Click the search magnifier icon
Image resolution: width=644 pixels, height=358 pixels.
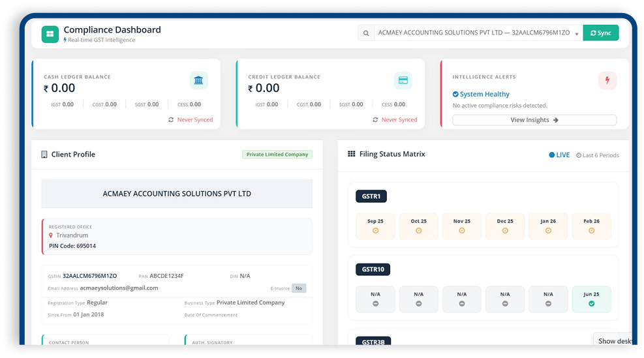click(366, 33)
